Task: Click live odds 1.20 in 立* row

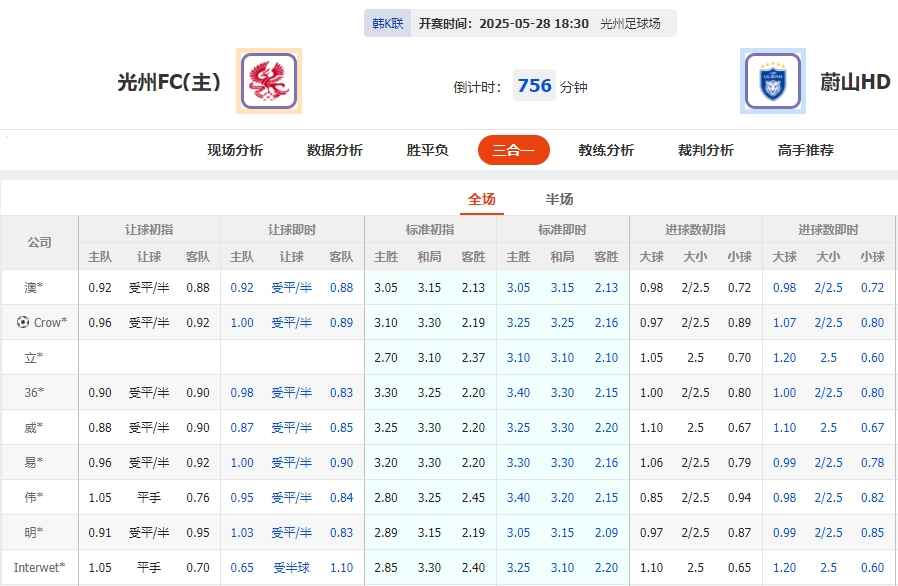Action: pos(784,355)
